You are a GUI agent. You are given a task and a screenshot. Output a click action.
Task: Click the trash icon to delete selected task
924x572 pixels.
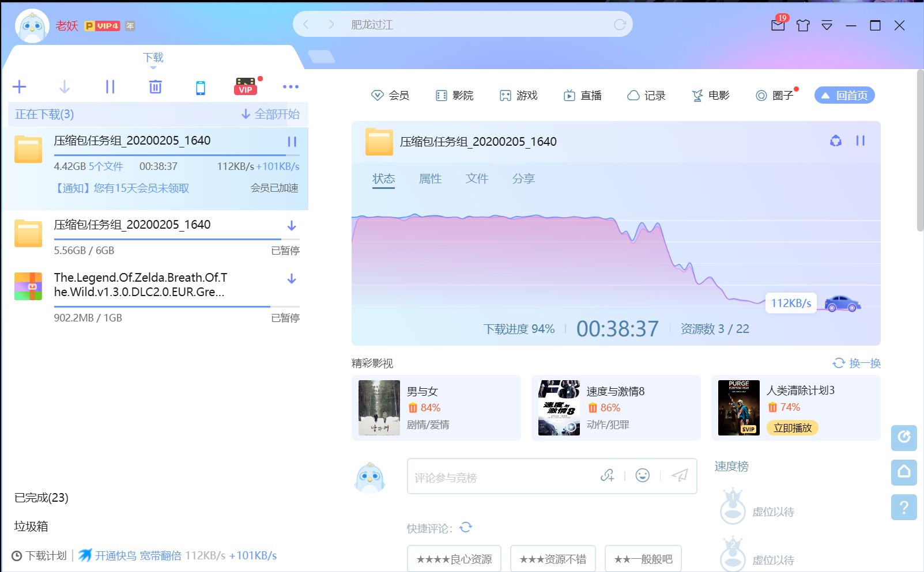tap(154, 86)
